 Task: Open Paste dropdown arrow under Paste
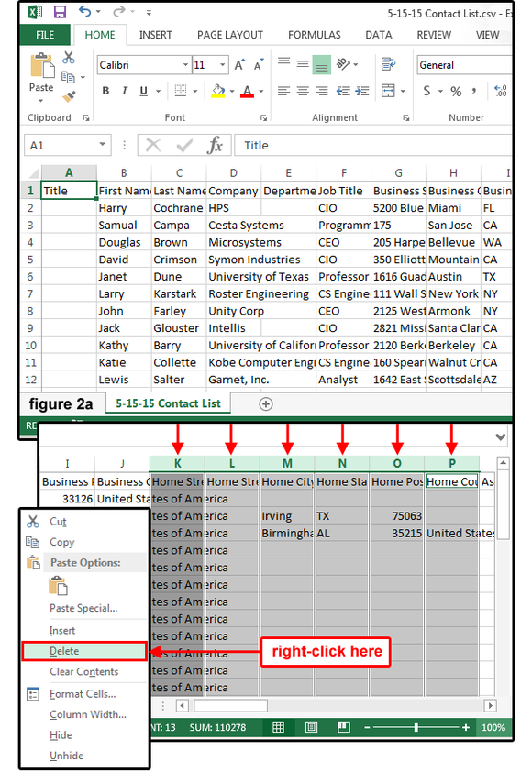coord(41,101)
